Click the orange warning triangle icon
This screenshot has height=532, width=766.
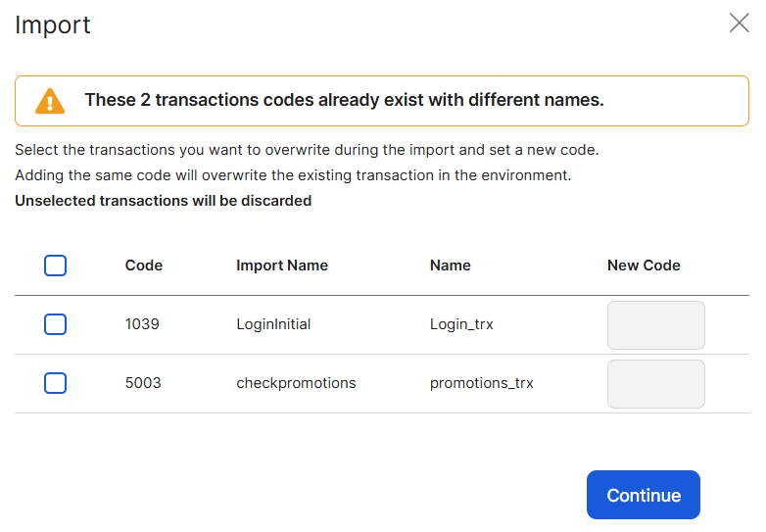[49, 101]
